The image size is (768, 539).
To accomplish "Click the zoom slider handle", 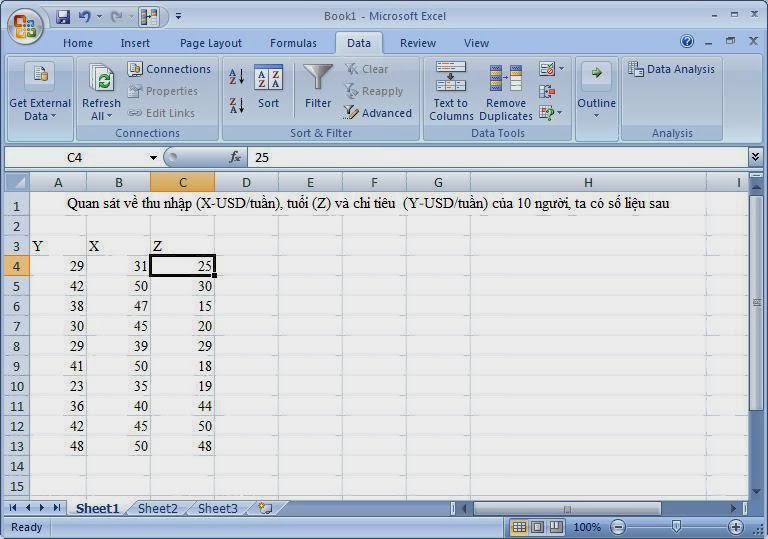I will (x=676, y=527).
